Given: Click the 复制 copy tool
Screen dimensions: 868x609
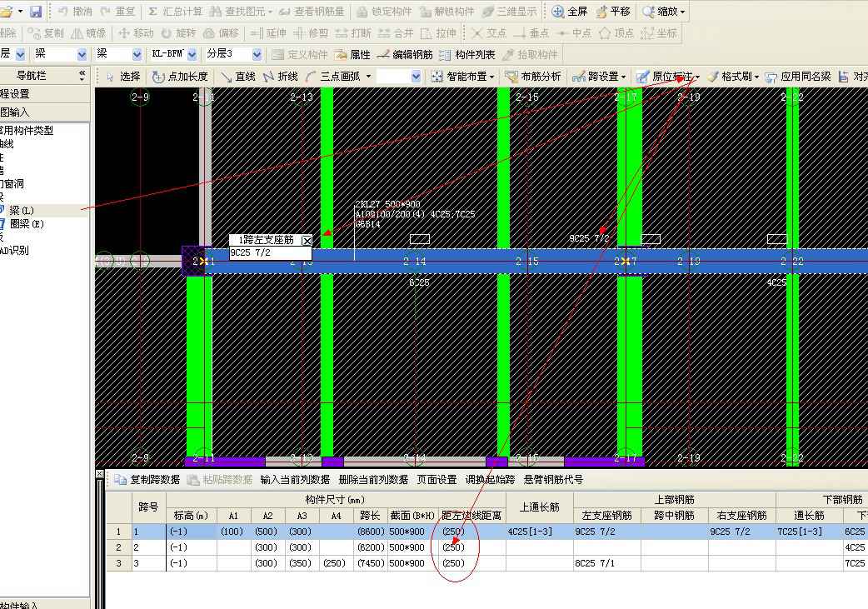Looking at the screenshot, I should [46, 33].
